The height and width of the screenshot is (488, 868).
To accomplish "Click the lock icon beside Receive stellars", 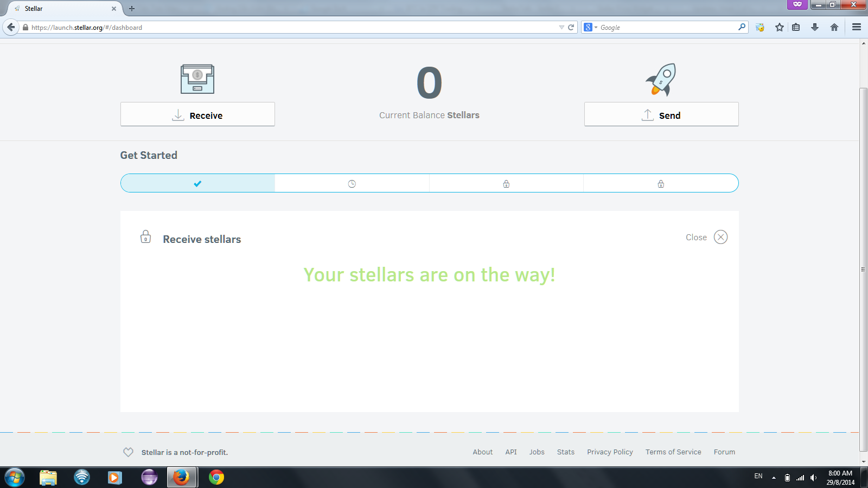I will point(145,237).
